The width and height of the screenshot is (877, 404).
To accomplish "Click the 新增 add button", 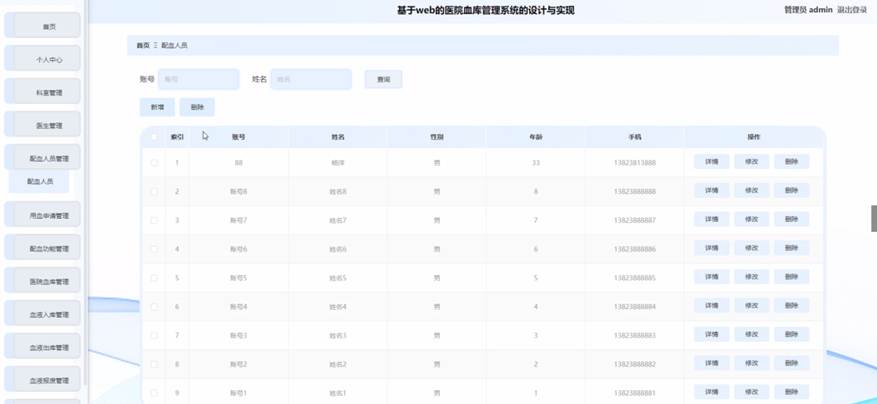I will (157, 107).
